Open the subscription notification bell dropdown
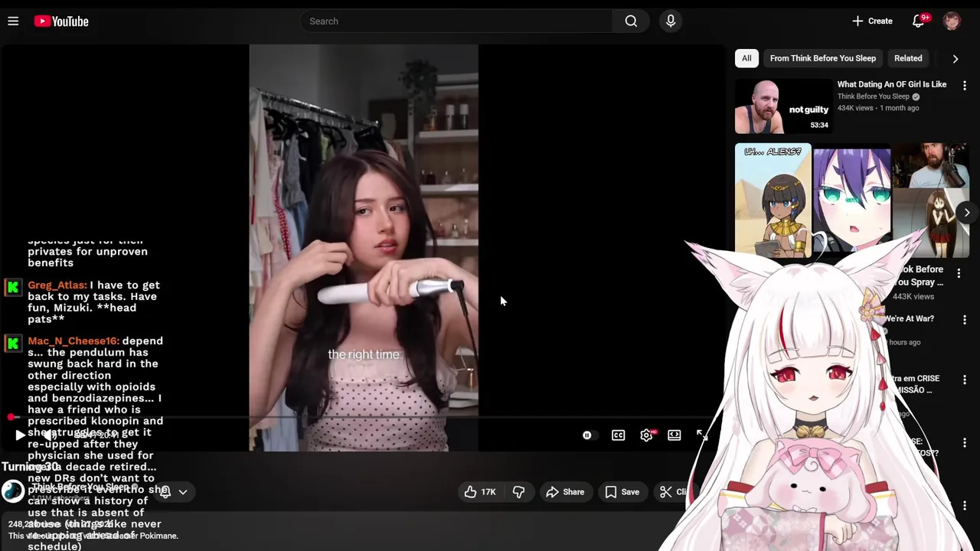 point(173,492)
